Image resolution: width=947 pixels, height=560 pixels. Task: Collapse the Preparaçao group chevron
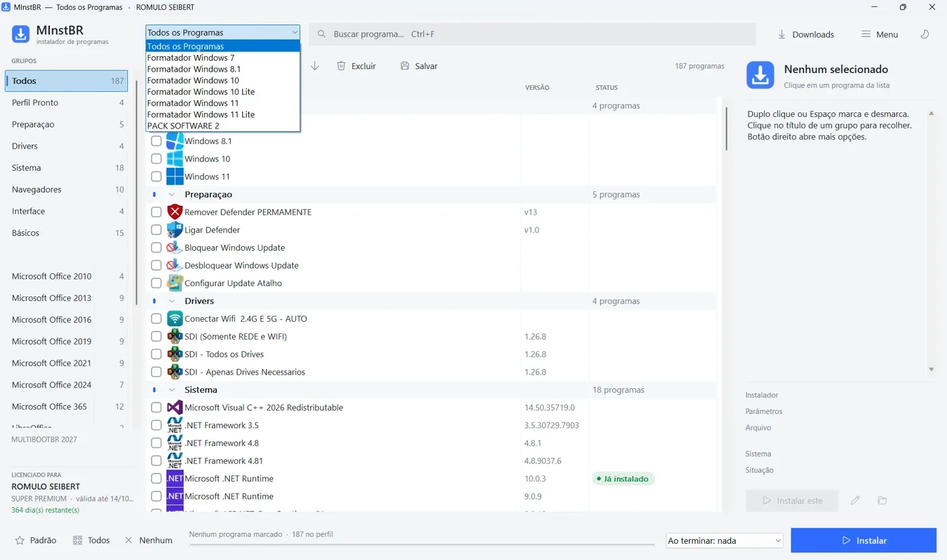click(171, 195)
